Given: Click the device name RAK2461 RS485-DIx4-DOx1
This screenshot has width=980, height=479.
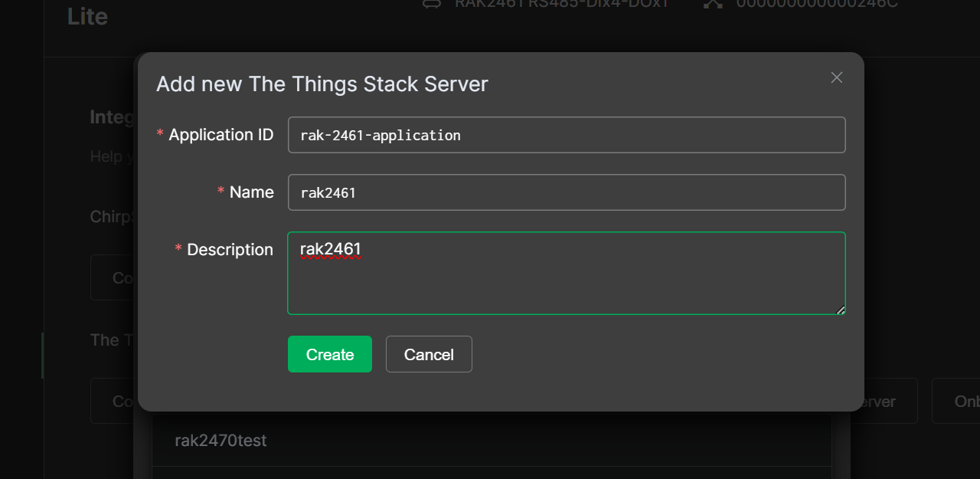Looking at the screenshot, I should tap(561, 3).
